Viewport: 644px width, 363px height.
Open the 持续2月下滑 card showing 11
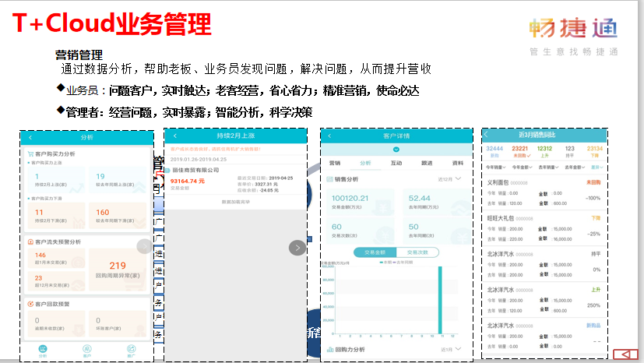[56, 216]
